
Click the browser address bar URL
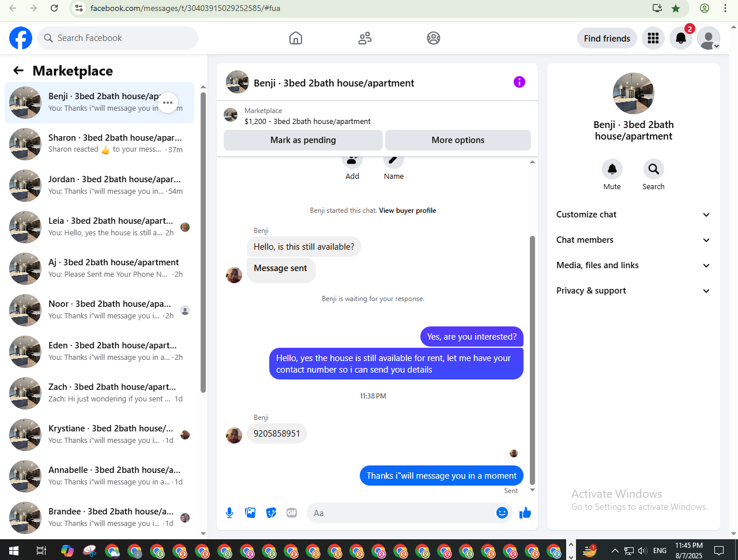pos(185,8)
